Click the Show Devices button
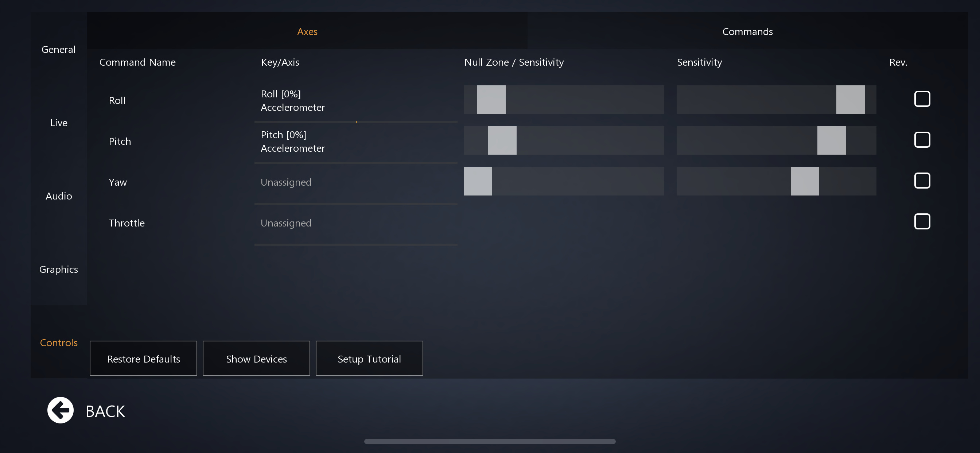 pyautogui.click(x=256, y=359)
